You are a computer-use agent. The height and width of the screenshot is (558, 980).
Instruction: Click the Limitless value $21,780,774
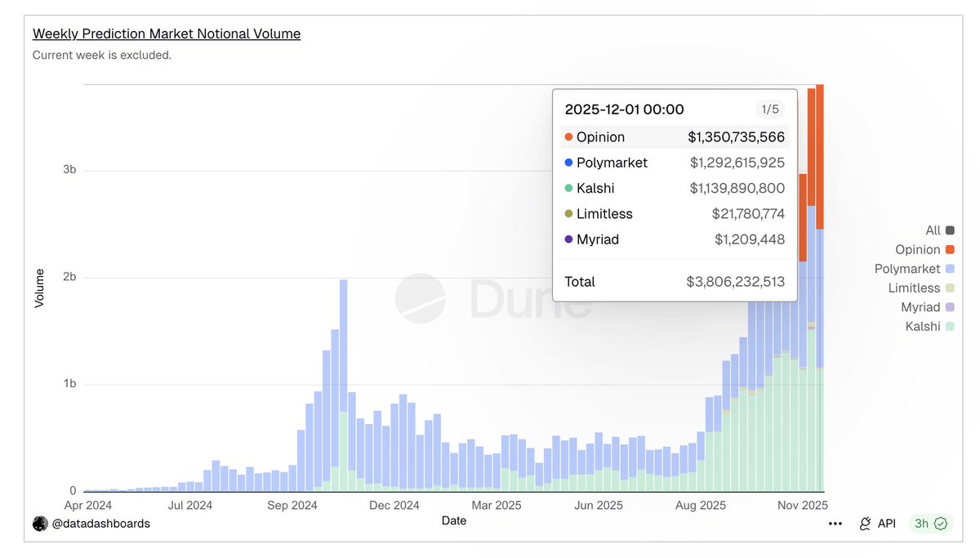click(x=748, y=214)
